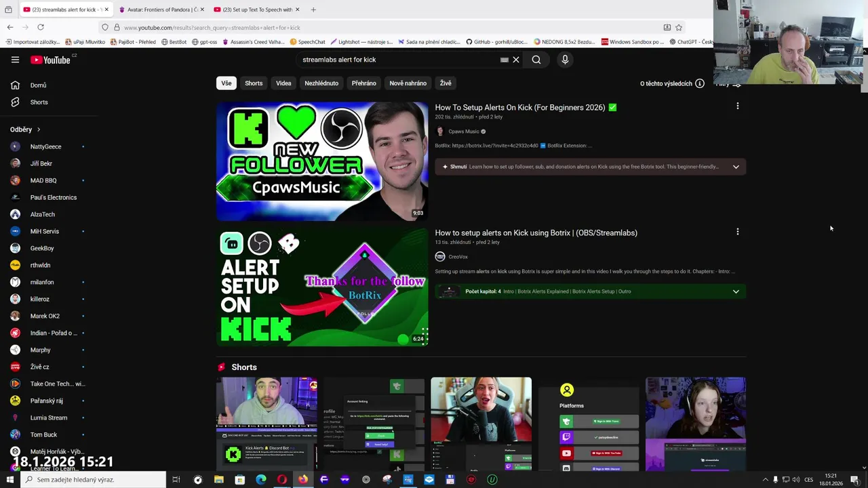The width and height of the screenshot is (868, 488).
Task: Open Shorts in the left sidebar
Action: pos(39,102)
